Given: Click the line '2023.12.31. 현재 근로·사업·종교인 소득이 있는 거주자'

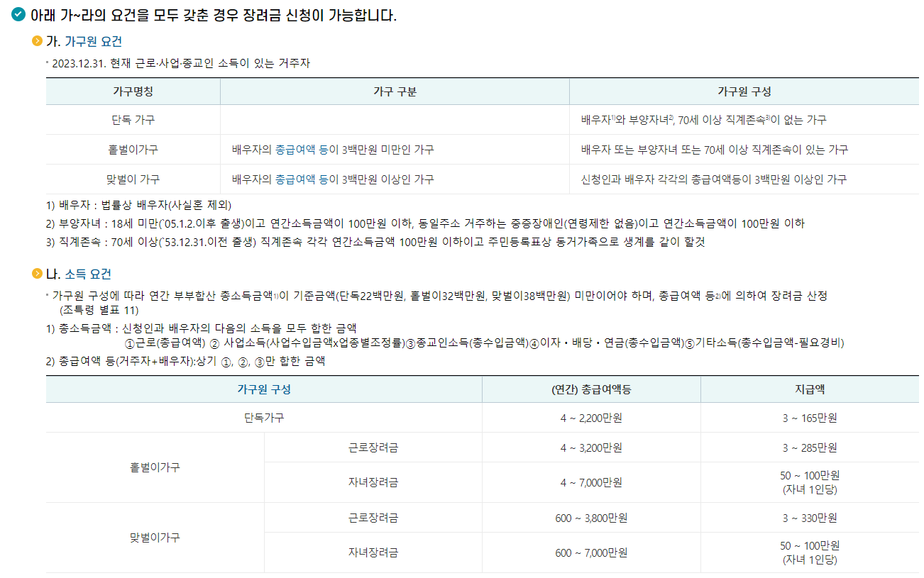Looking at the screenshot, I should [181, 63].
